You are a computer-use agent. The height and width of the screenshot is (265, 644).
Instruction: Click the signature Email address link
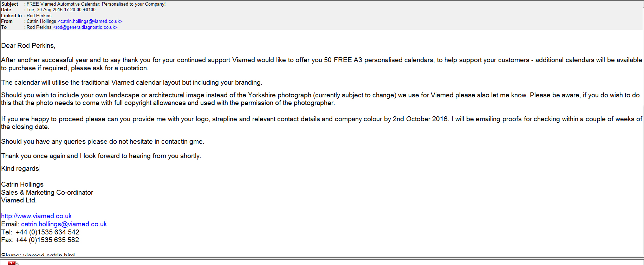pos(64,224)
